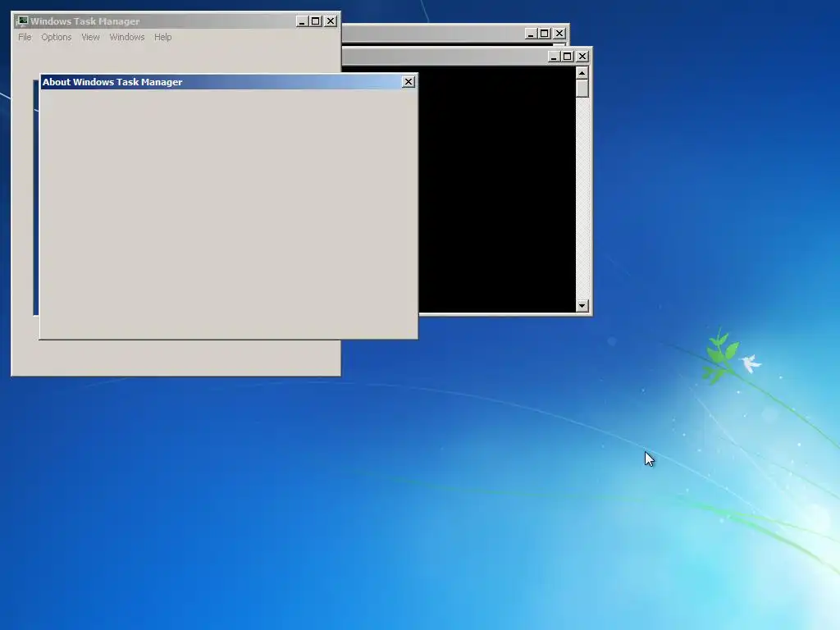Click the Task Manager title bar icon
The height and width of the screenshot is (630, 840).
[x=21, y=21]
